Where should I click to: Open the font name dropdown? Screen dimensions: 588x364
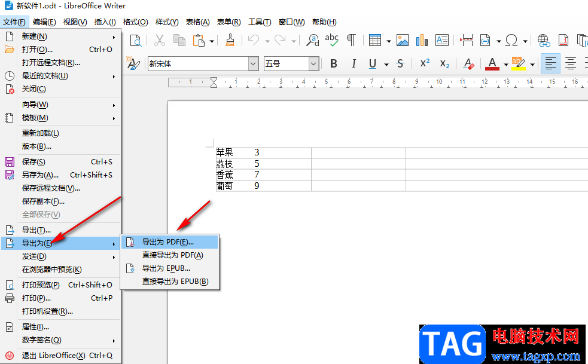[x=254, y=64]
